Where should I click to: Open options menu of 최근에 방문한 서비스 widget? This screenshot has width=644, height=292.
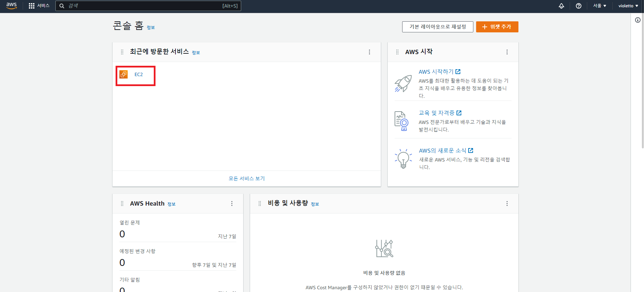tap(369, 52)
